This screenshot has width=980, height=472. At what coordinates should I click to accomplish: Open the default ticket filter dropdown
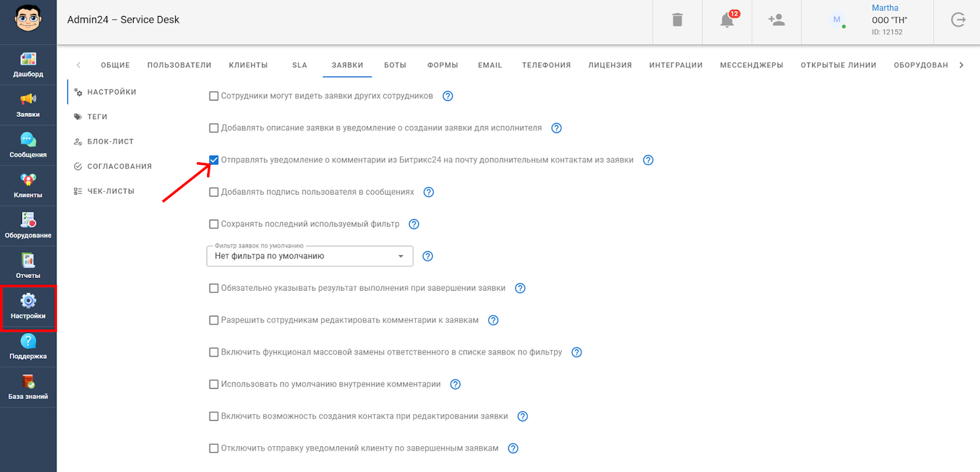pyautogui.click(x=310, y=256)
